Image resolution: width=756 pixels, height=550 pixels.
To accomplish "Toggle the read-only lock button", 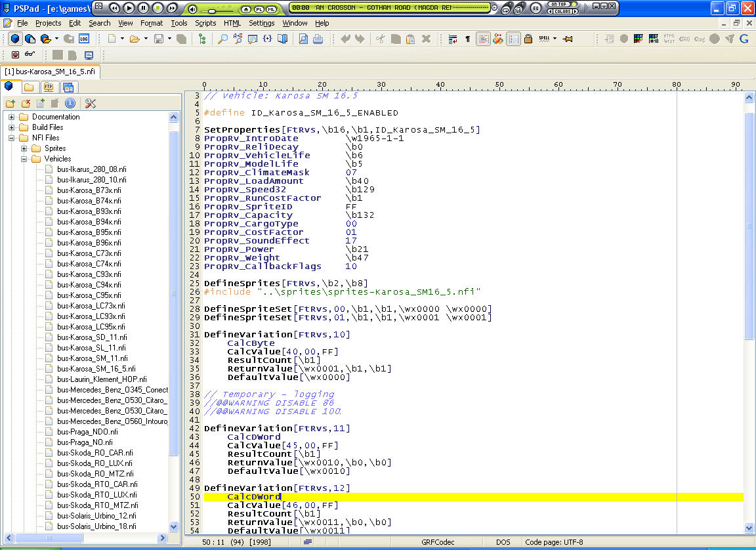I will click(x=528, y=39).
